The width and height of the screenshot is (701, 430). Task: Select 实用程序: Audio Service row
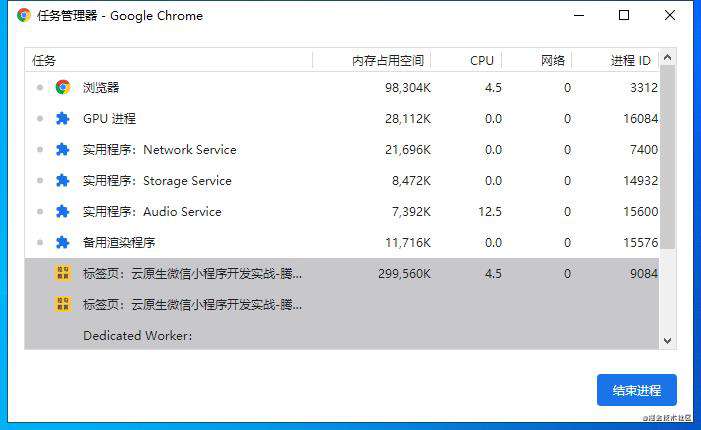pos(342,211)
